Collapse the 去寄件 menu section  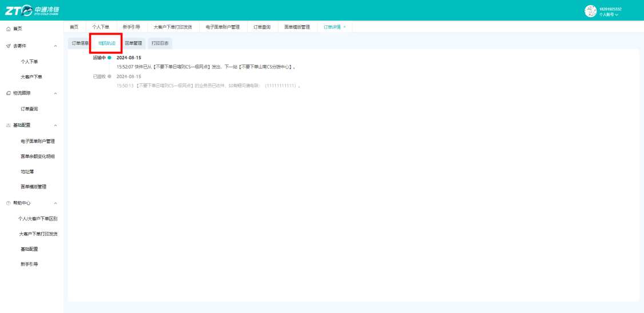tap(55, 46)
